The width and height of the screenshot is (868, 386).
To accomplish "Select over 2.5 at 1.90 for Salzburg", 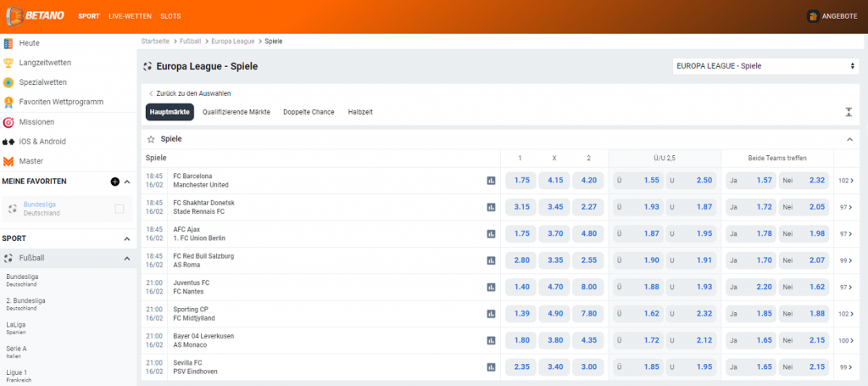I will 638,260.
